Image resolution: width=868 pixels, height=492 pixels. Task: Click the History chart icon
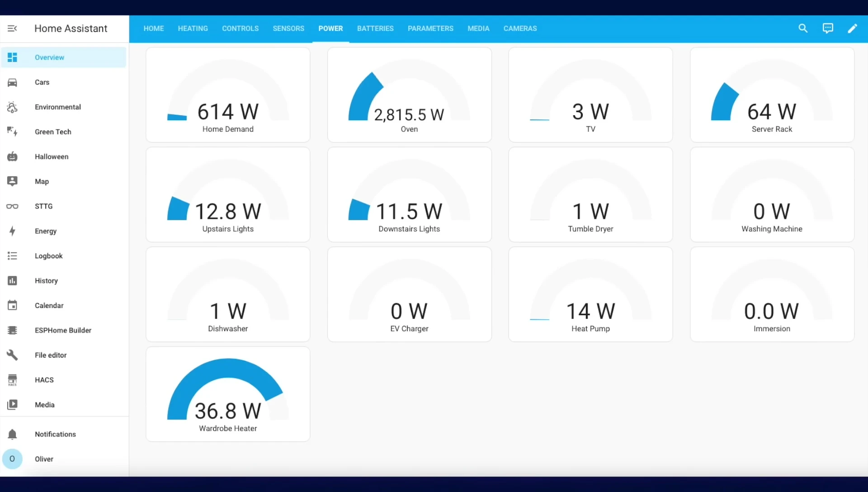[12, 281]
